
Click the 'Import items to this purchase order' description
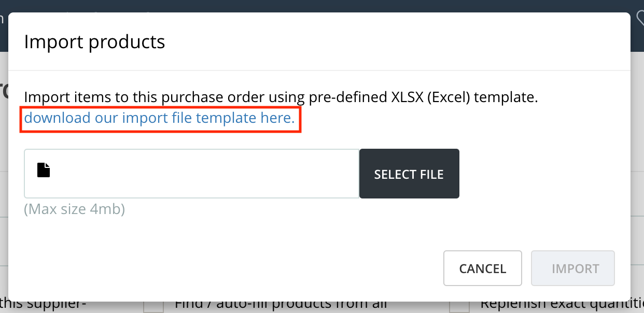pyautogui.click(x=156, y=97)
